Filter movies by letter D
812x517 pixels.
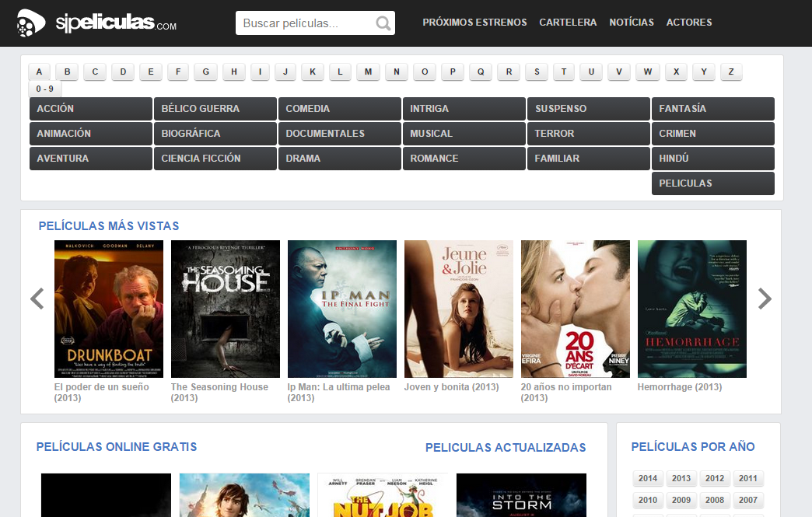tap(123, 72)
